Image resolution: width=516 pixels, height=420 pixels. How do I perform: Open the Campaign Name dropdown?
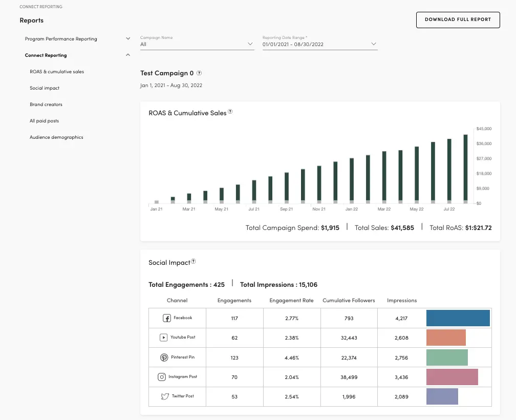click(x=197, y=45)
